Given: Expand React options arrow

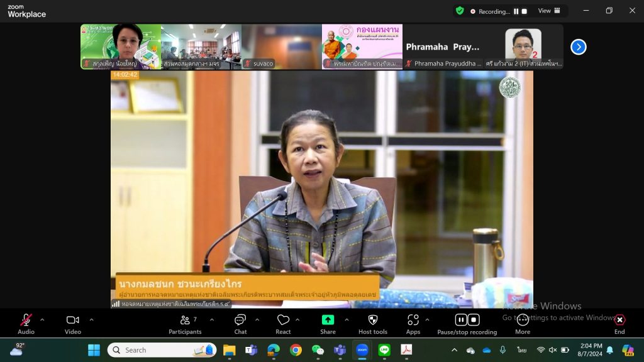Looking at the screenshot, I should [x=297, y=320].
